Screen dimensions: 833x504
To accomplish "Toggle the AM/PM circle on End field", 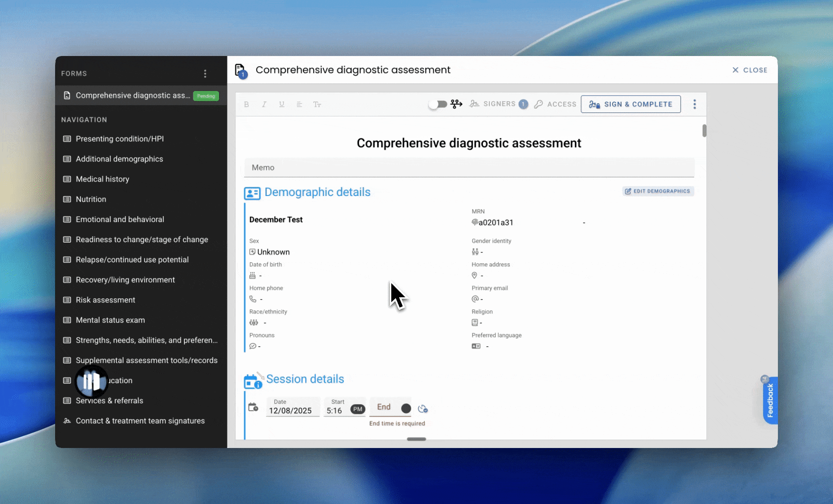I will pyautogui.click(x=406, y=409).
